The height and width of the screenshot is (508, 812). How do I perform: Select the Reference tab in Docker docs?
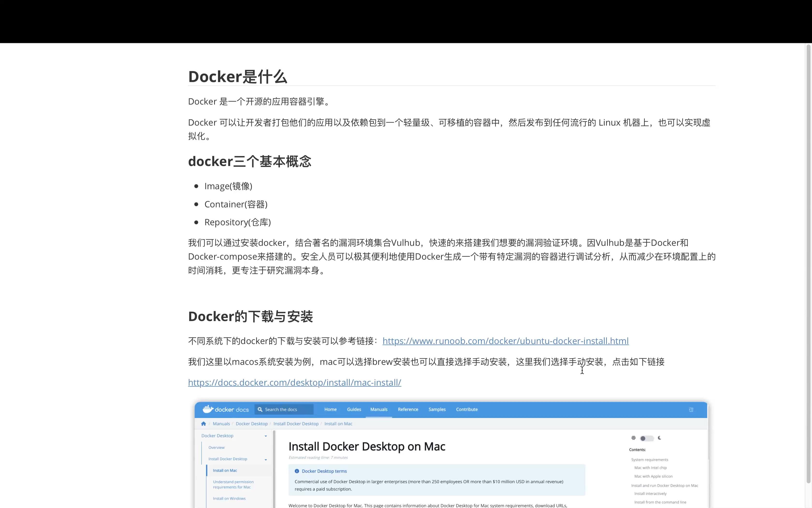408,409
